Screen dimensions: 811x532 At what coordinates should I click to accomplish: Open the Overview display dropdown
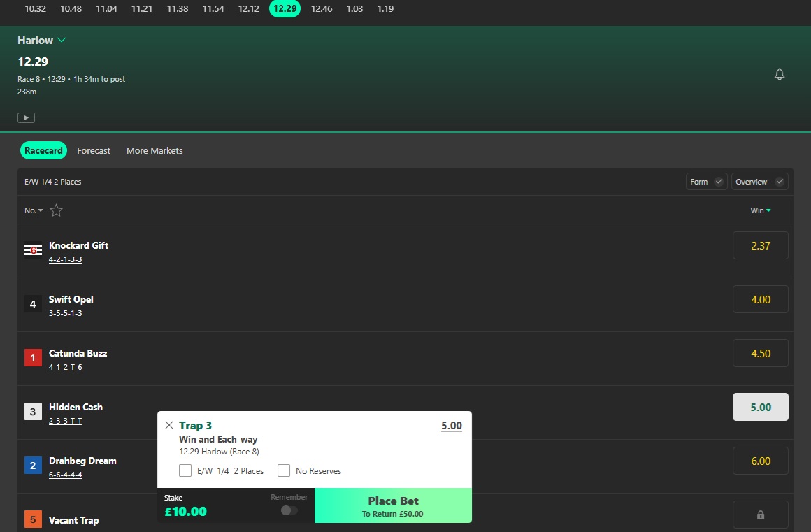pos(759,181)
